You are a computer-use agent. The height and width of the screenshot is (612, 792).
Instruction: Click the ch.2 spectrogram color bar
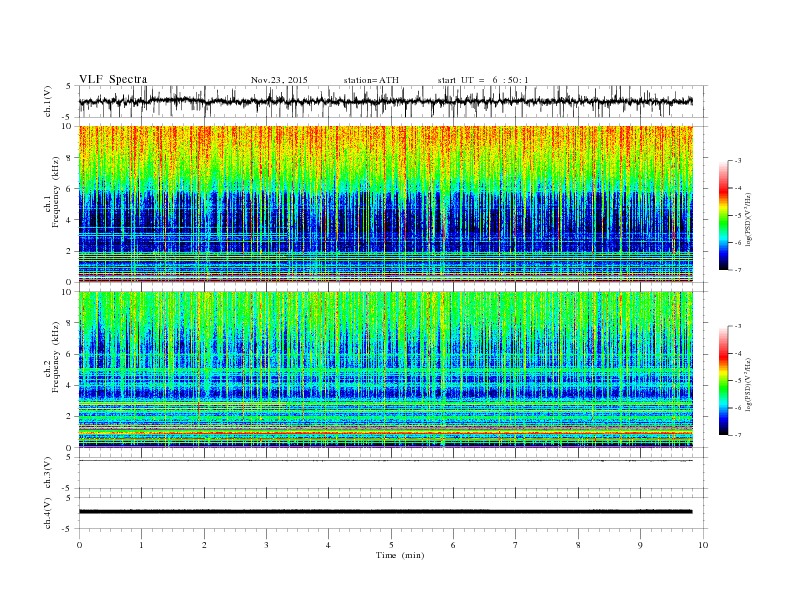(724, 381)
